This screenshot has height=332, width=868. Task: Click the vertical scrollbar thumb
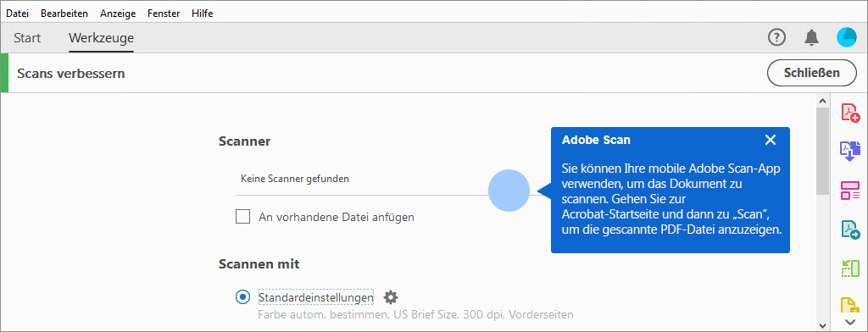tap(822, 151)
